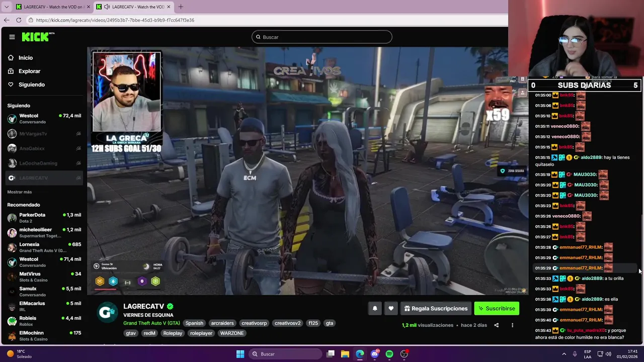Open the weather widget showing 18°C Soleado
Screen dimensions: 644x362
[x=19, y=354]
